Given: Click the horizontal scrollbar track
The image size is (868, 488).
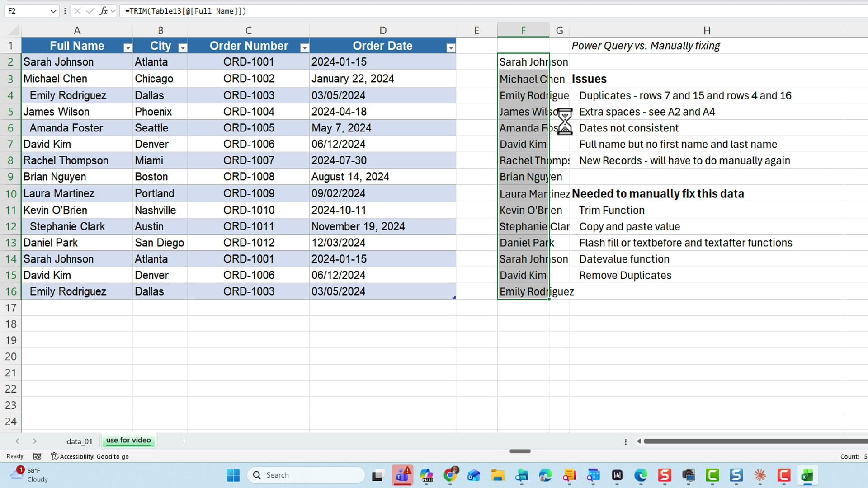Looking at the screenshot, I should (x=755, y=441).
